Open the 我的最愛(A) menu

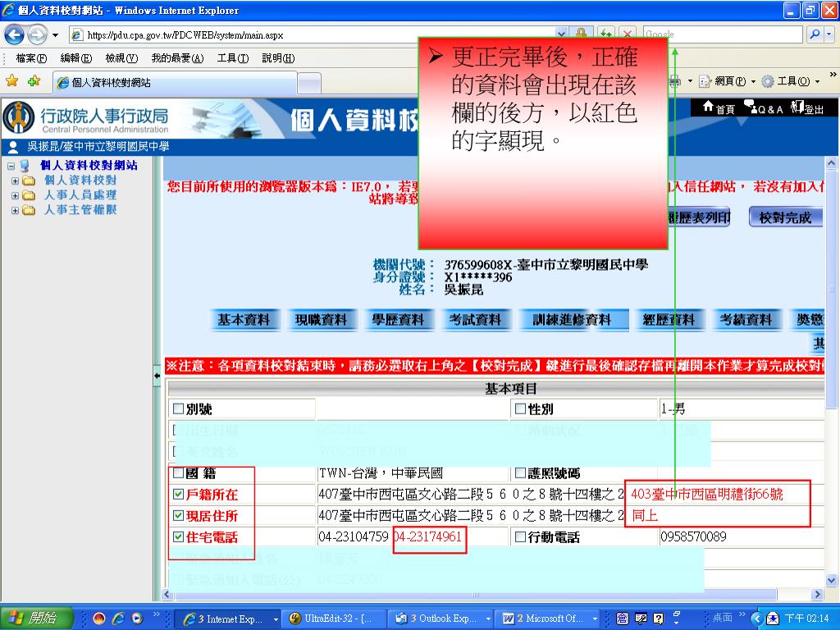coord(177,58)
